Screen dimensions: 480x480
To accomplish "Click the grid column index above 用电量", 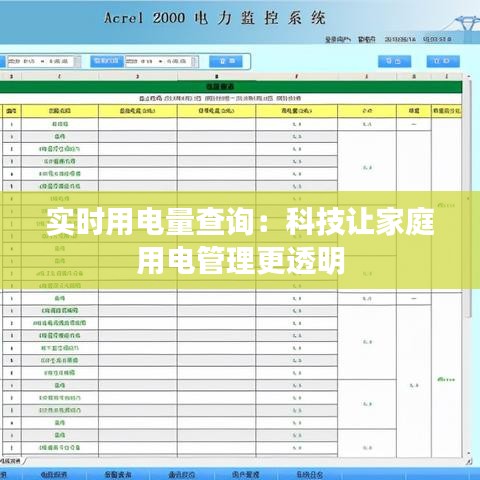I will 297,76.
